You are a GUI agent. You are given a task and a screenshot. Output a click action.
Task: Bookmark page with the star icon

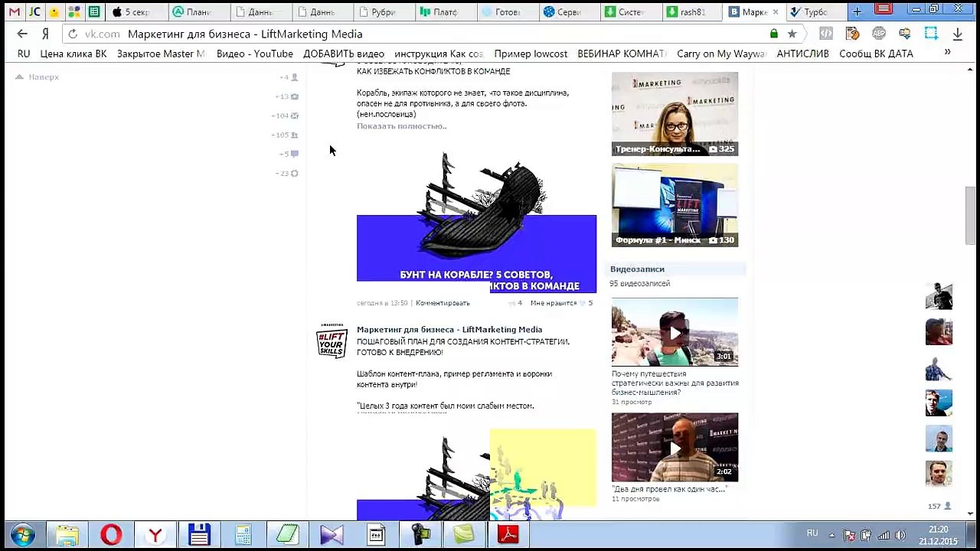[x=792, y=34]
